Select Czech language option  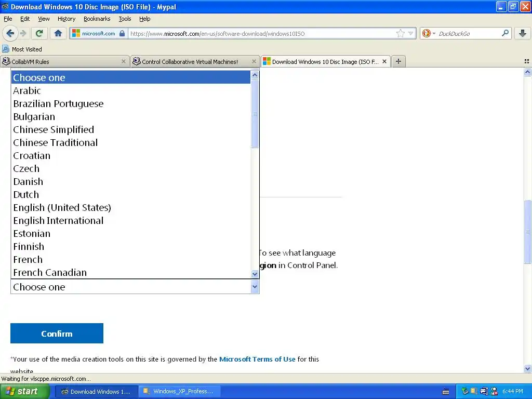tap(131, 168)
